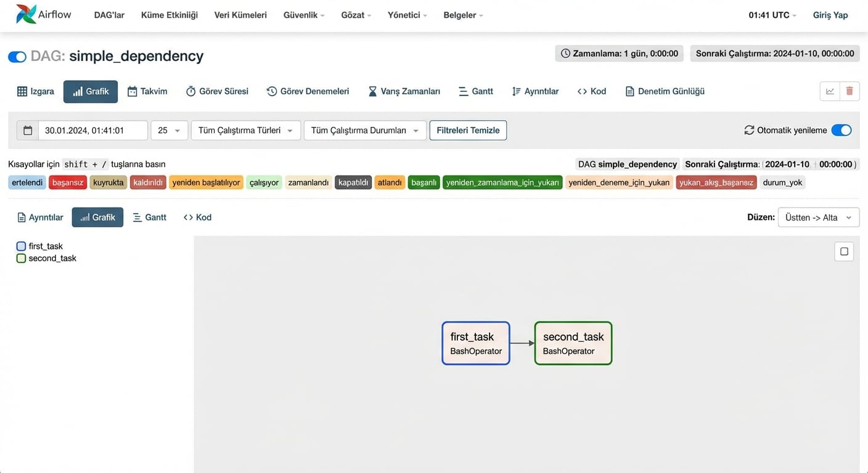Viewport: 868px width, 473px height.
Task: Click the fullscreen square icon in graph
Action: tap(844, 251)
